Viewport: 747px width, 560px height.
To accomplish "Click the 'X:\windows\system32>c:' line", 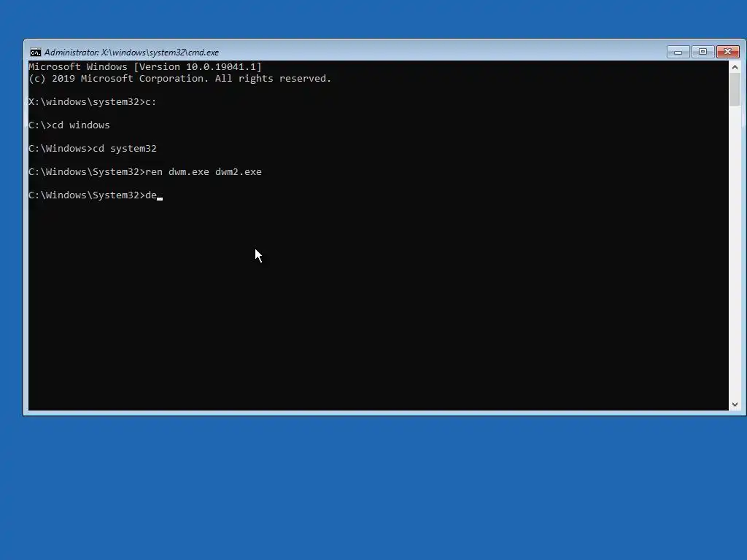I will click(93, 102).
